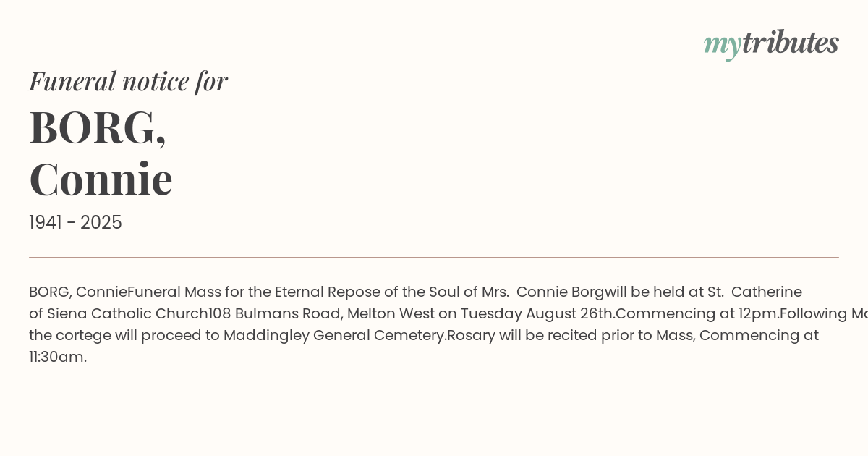Click the date "Tuesday August 26th"

[x=536, y=313]
